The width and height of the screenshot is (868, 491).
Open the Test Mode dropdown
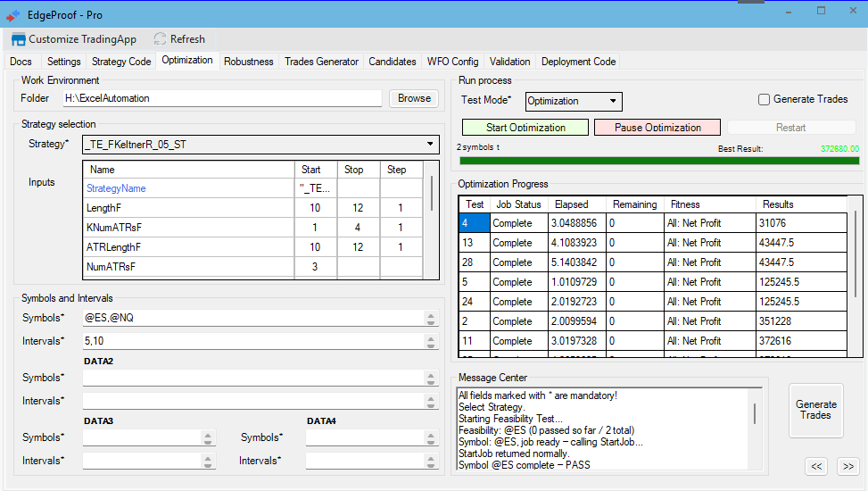(x=613, y=101)
